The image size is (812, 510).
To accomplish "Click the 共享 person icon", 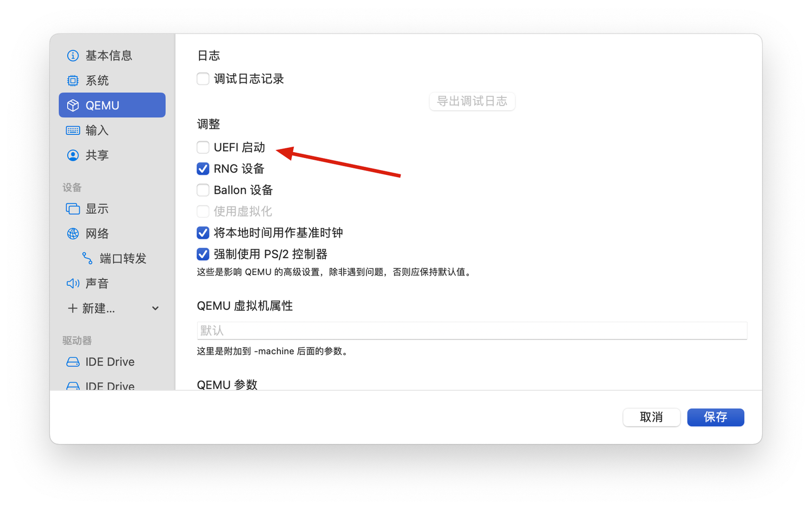I will pos(73,155).
